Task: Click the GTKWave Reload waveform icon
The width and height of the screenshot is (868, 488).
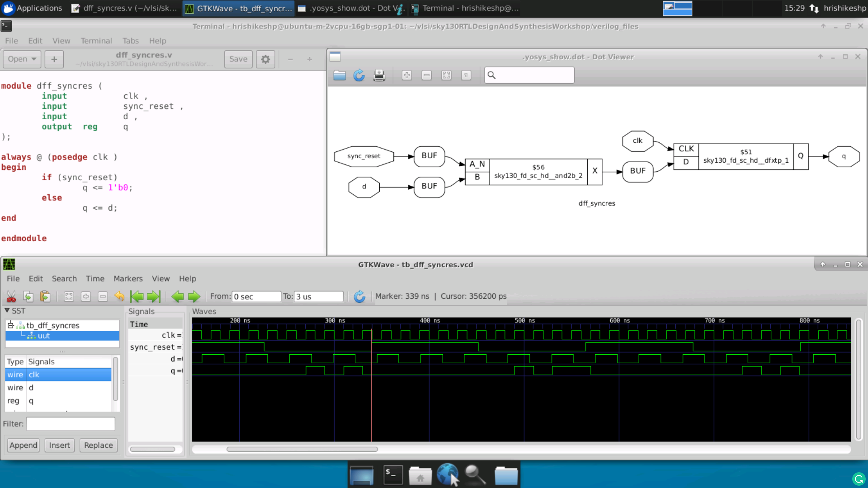Action: point(359,296)
